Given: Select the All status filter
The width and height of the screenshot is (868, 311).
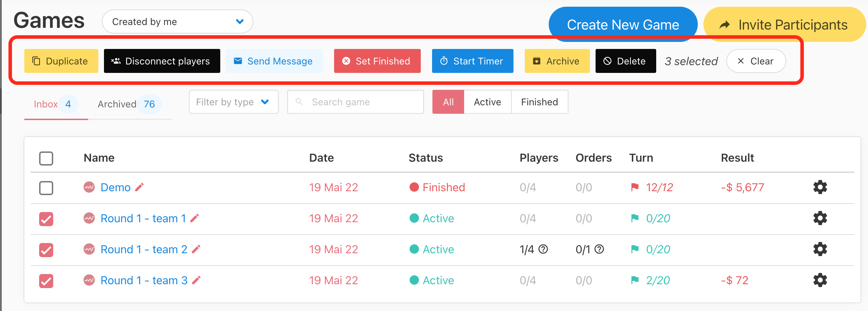Looking at the screenshot, I should (x=448, y=102).
